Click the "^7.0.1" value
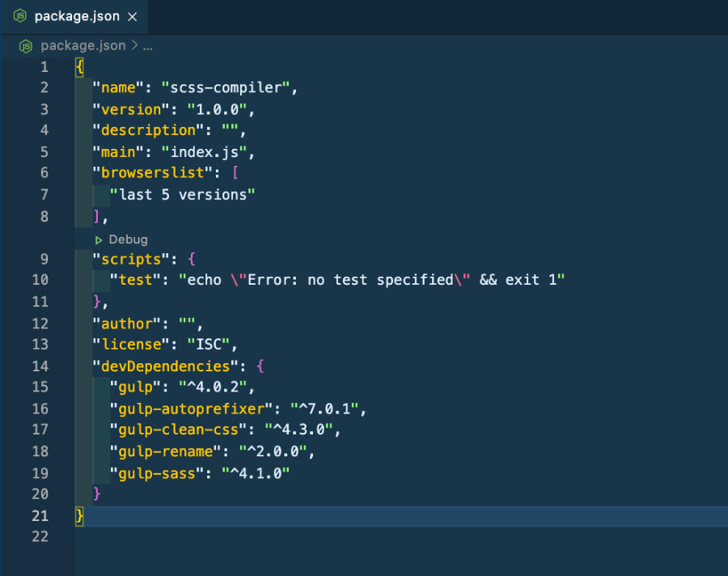The width and height of the screenshot is (728, 576). pyautogui.click(x=324, y=409)
